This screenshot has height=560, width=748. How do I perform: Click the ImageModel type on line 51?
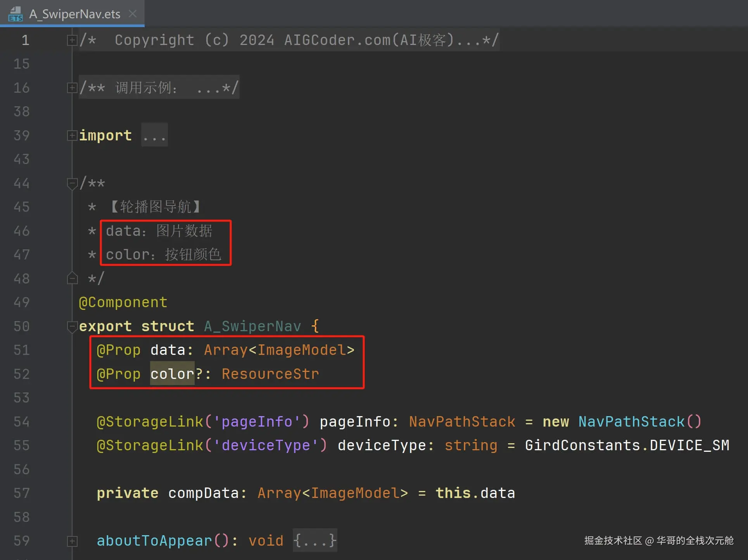(x=301, y=350)
